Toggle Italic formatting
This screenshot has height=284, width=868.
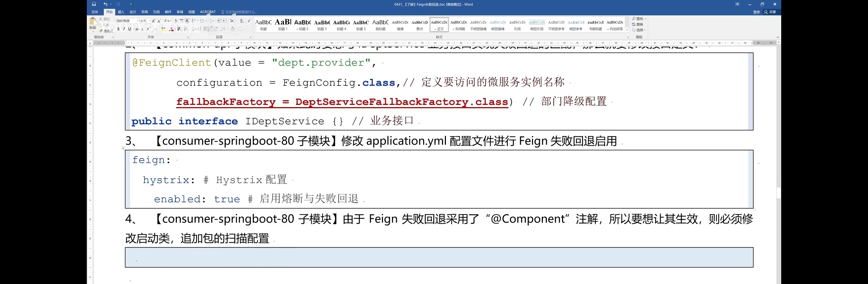point(124,29)
